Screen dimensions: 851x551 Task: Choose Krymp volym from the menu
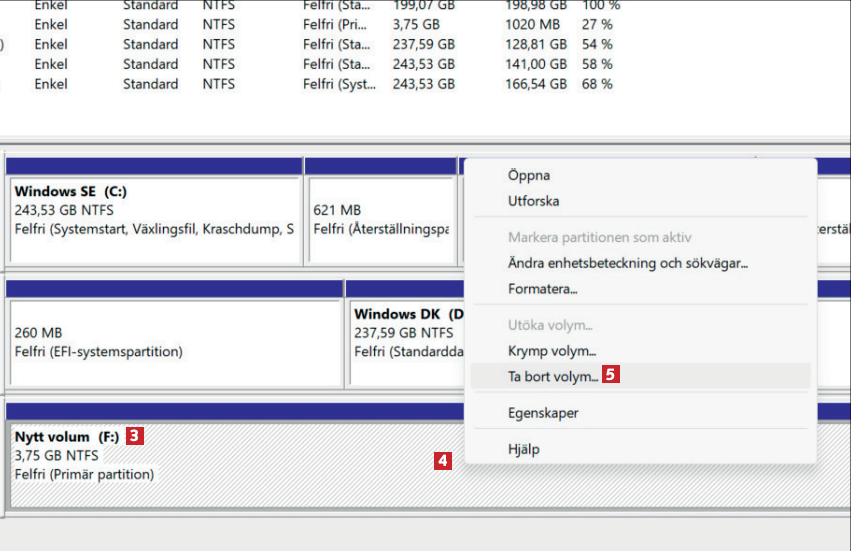[x=551, y=351]
